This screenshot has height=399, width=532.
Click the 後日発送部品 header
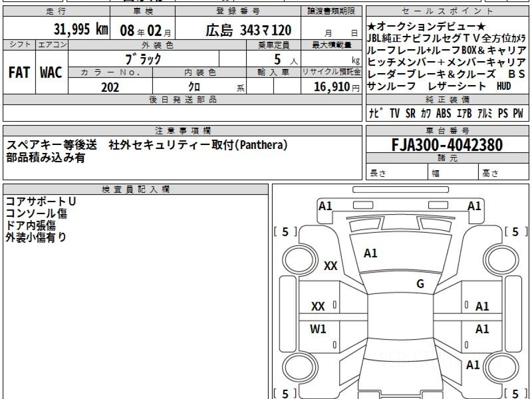click(x=183, y=100)
